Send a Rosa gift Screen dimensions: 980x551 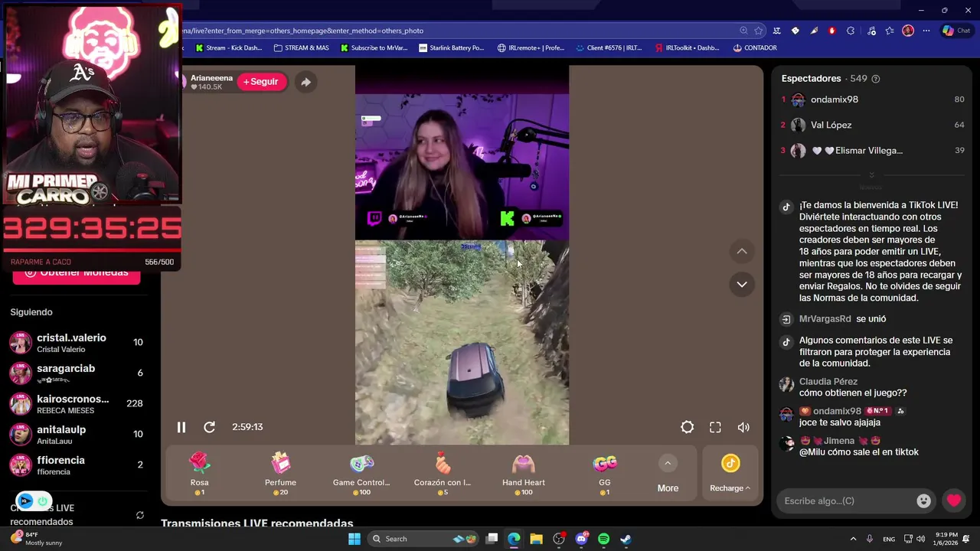tap(200, 473)
